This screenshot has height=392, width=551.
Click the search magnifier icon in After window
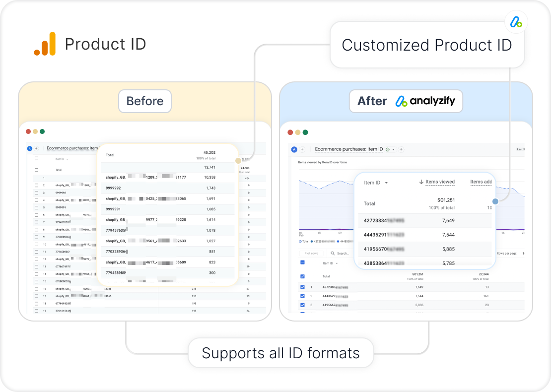pos(333,253)
